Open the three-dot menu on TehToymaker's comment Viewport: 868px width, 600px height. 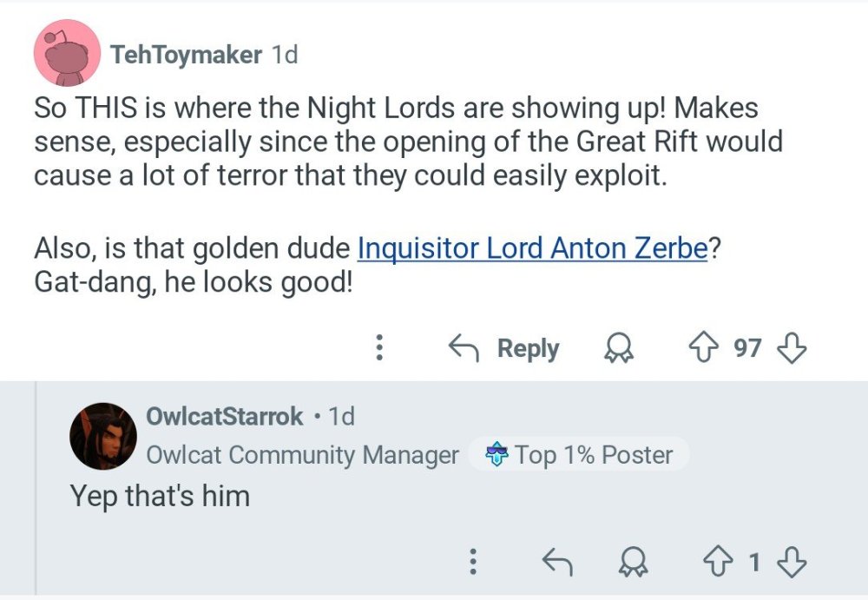378,348
